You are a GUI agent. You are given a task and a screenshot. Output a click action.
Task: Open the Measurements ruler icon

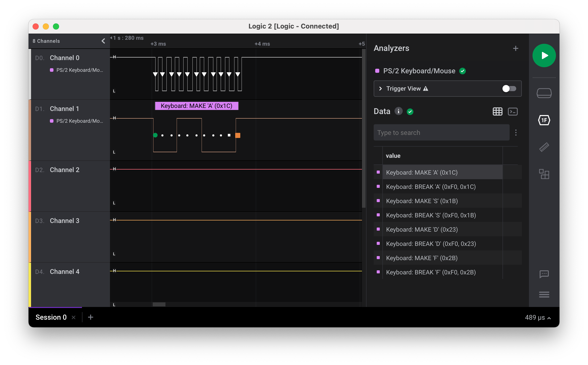pos(544,147)
